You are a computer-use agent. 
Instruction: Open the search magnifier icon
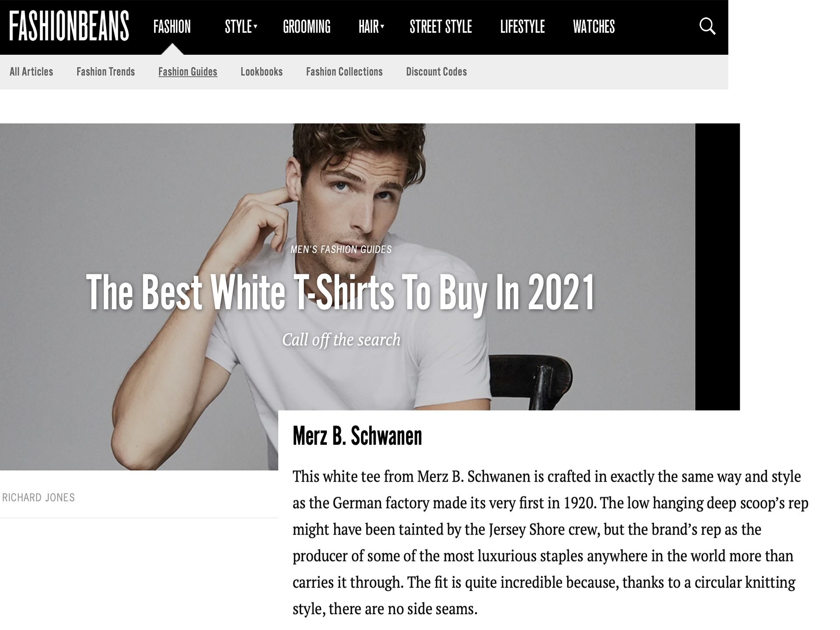click(x=707, y=26)
